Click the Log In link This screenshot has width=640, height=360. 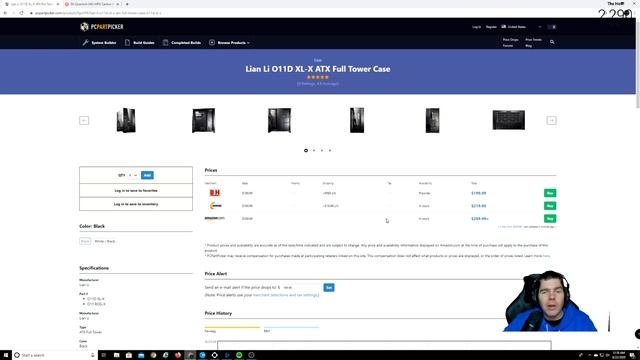point(476,27)
